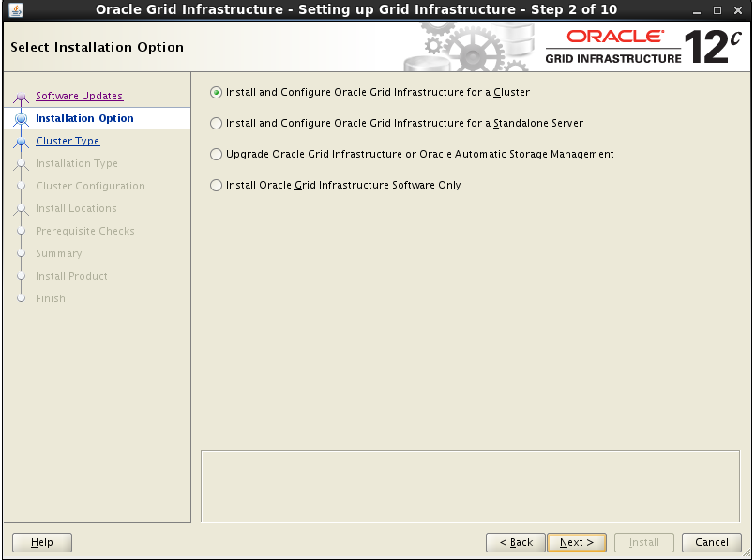Click the Java icon in title bar
Viewport: 755px width, 560px height.
click(15, 9)
